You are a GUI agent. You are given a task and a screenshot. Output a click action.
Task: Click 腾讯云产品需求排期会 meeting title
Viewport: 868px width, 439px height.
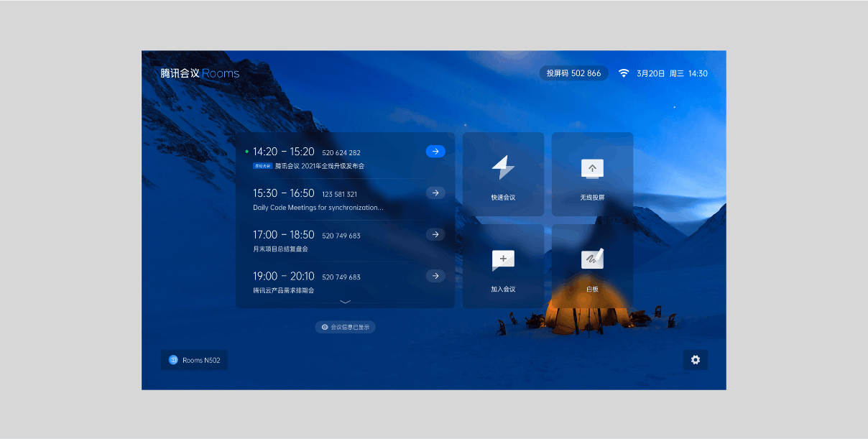click(x=283, y=290)
